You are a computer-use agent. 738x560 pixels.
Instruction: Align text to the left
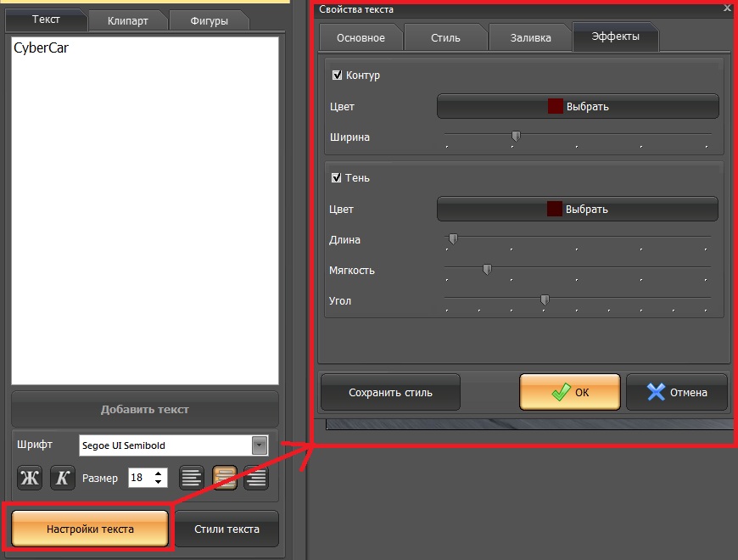192,478
